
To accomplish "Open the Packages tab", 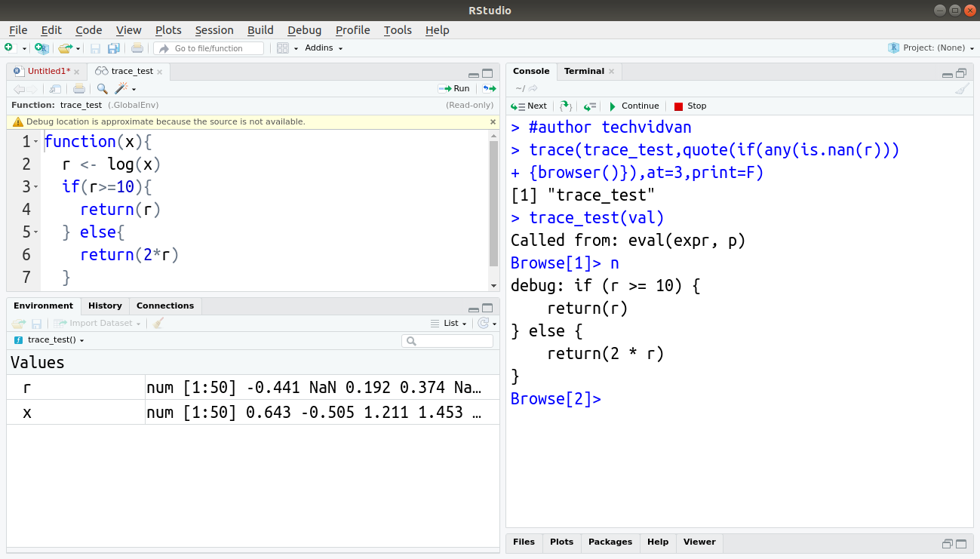I will 610,542.
